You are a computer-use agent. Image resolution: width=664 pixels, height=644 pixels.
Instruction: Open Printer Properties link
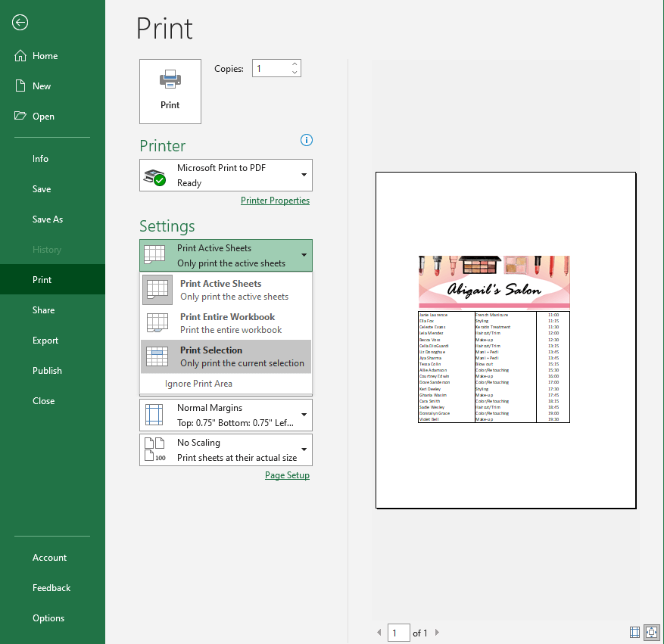pyautogui.click(x=275, y=200)
